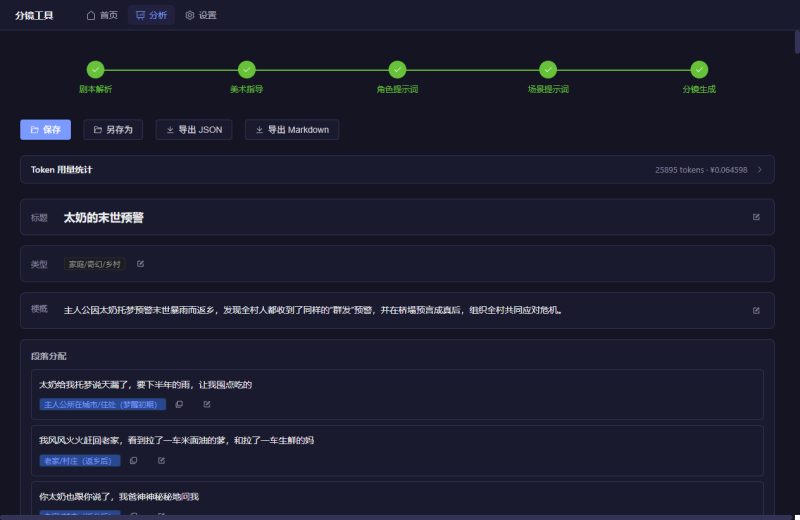The height and width of the screenshot is (520, 800).
Task: Expand the Token 用量统计 chevron
Action: pos(760,170)
